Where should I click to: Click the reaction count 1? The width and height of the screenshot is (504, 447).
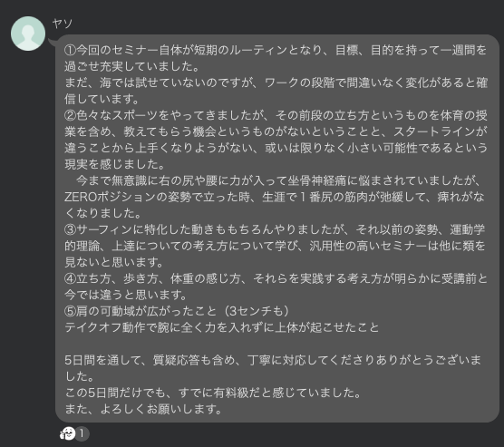pos(82,433)
